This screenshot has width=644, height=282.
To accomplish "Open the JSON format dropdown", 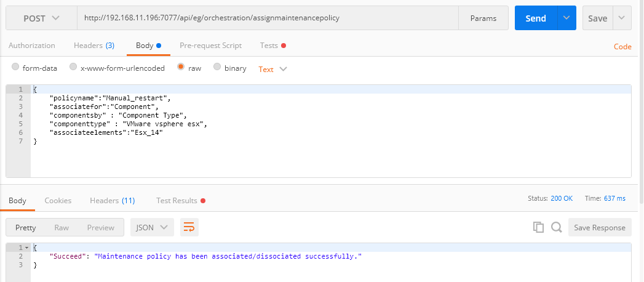I will pos(152,227).
